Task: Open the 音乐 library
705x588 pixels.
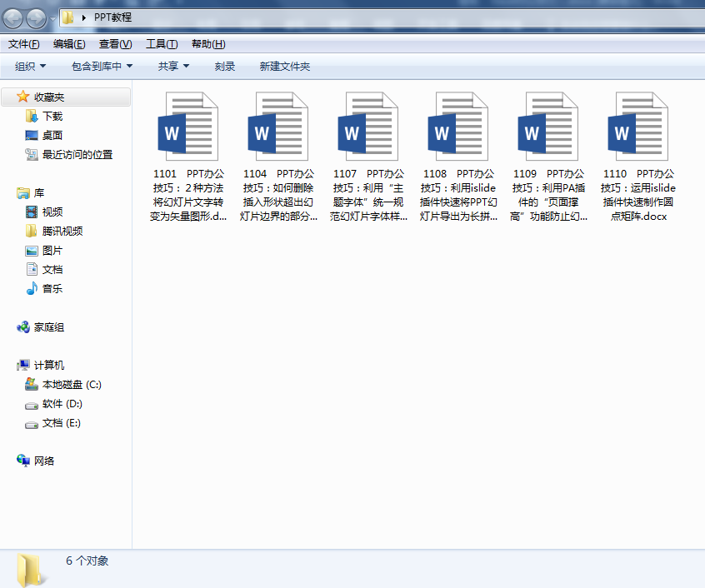Action: 52,289
